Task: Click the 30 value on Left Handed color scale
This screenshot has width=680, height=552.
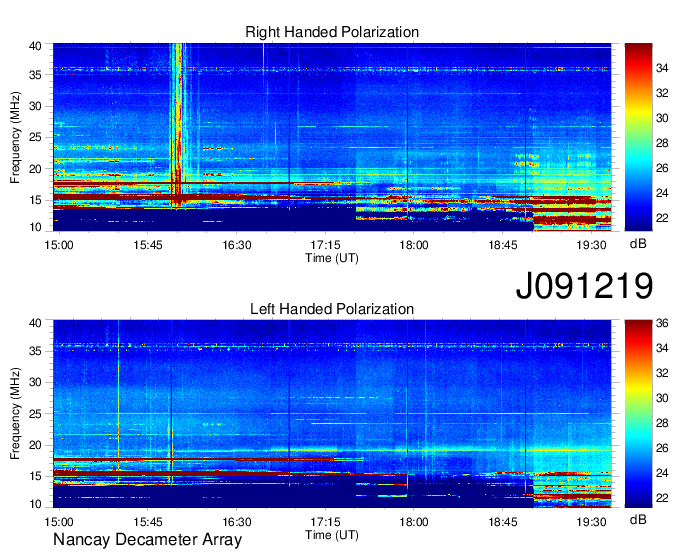Action: pos(662,398)
